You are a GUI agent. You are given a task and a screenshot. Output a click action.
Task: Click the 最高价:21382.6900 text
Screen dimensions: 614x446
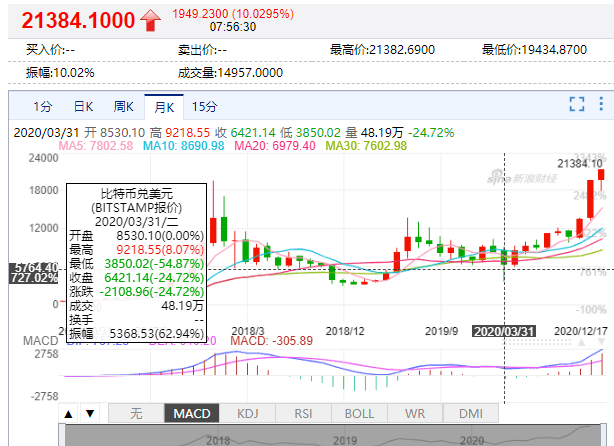point(382,50)
